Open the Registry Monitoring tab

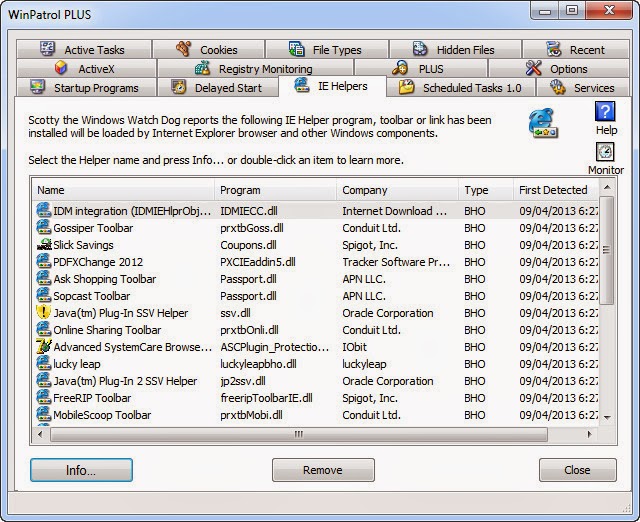pos(255,69)
